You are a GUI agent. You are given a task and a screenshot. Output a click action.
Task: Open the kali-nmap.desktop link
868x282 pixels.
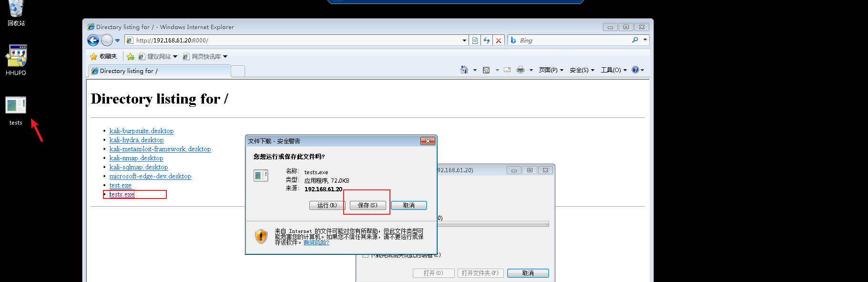click(136, 158)
